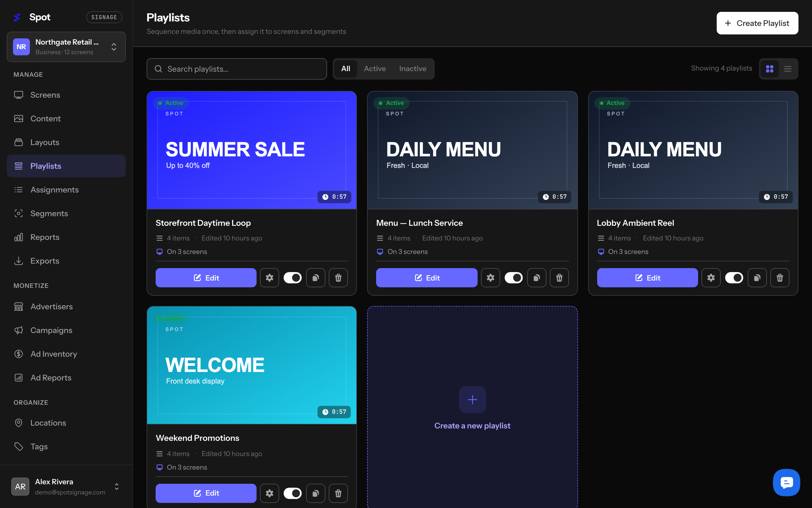Open the support chat bubble
This screenshot has height=508, width=812.
[786, 483]
